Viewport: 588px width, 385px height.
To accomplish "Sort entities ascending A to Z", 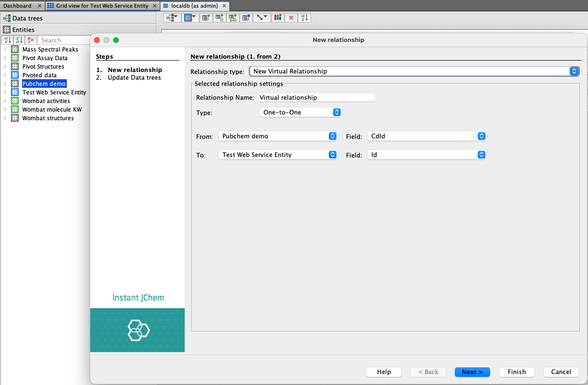I will pos(7,41).
